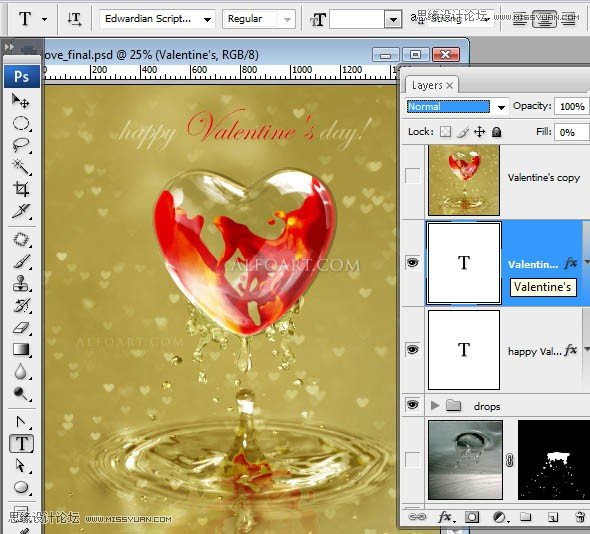The width and height of the screenshot is (590, 534).
Task: Click the Opacity 100% field
Action: tap(572, 106)
